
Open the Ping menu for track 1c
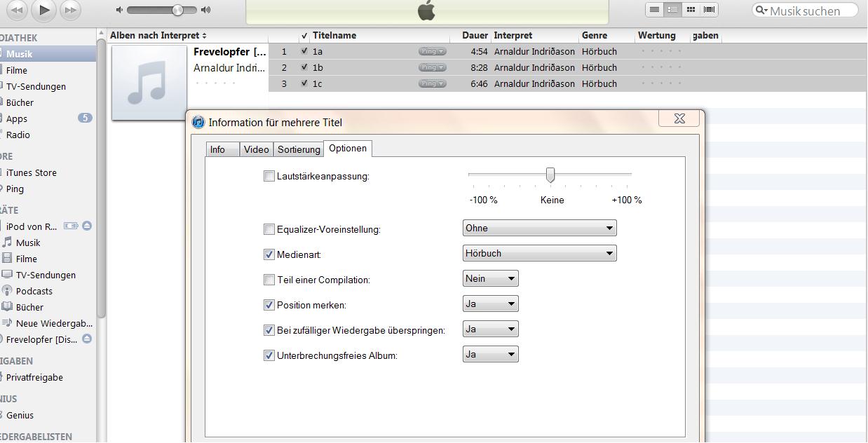point(433,83)
